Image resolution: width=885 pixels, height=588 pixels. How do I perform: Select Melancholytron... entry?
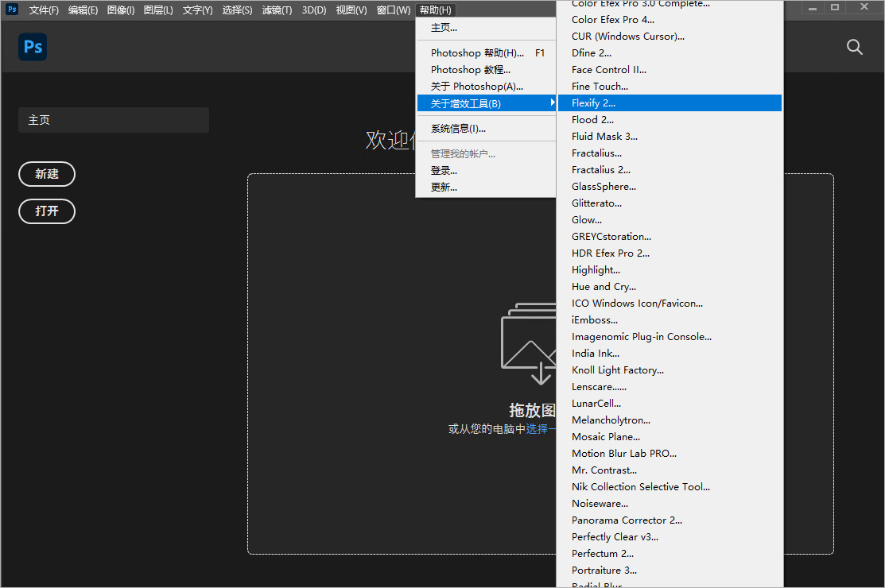click(670, 420)
